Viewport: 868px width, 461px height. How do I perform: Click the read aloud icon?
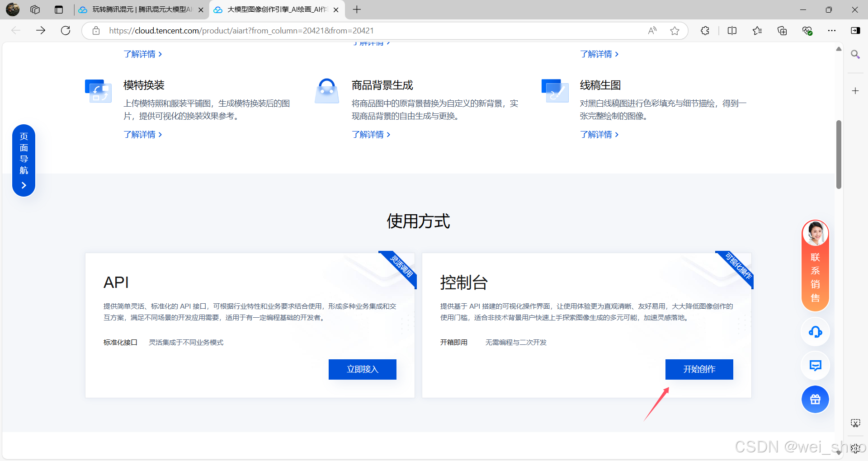click(x=652, y=31)
